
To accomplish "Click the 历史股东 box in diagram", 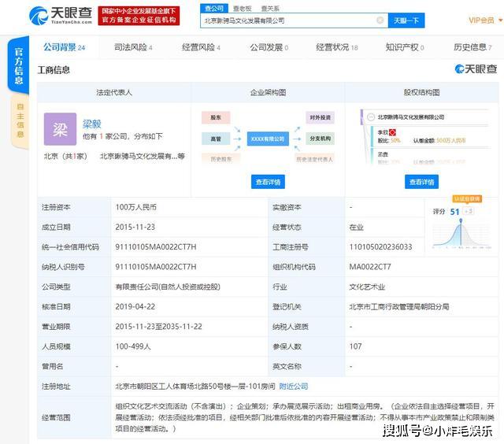I will [x=221, y=159].
